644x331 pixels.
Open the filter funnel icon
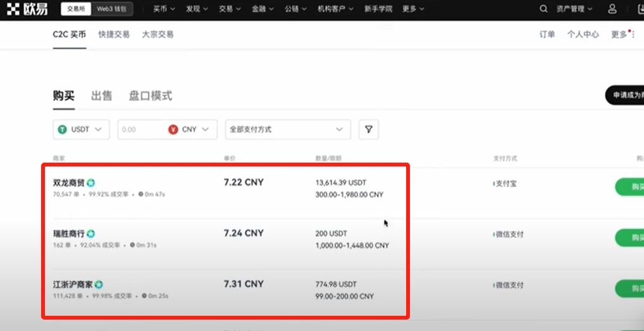(369, 129)
